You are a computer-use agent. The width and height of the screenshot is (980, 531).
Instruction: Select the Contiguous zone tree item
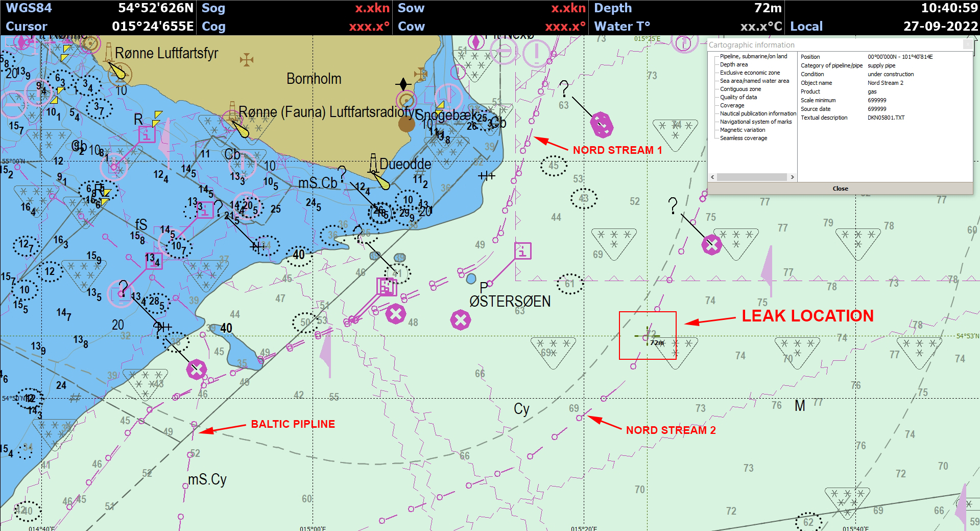coord(740,89)
